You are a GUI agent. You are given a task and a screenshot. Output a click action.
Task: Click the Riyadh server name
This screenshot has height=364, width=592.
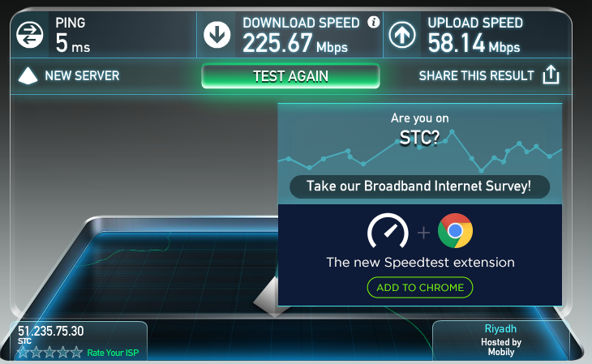[x=500, y=329]
